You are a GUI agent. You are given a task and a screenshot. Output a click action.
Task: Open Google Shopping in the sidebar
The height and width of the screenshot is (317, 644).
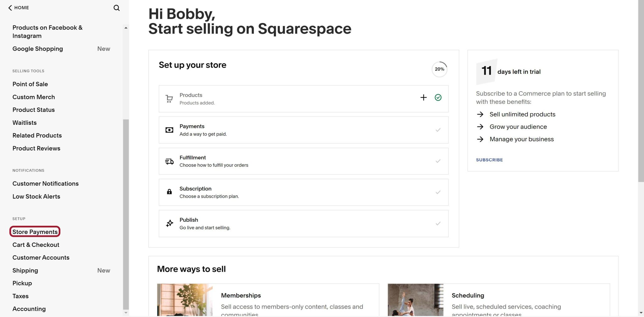(x=38, y=49)
